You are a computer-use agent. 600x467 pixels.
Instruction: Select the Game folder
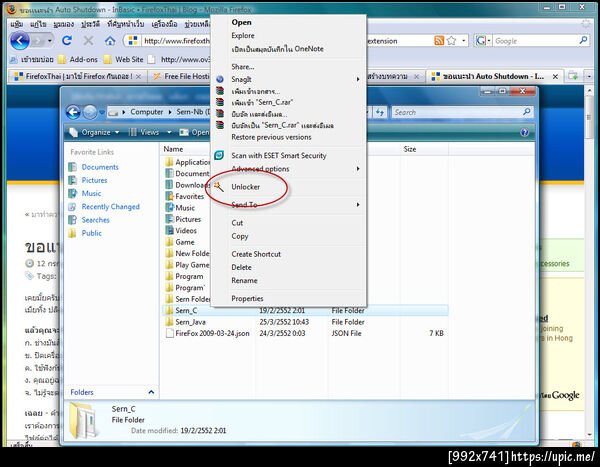coord(180,242)
